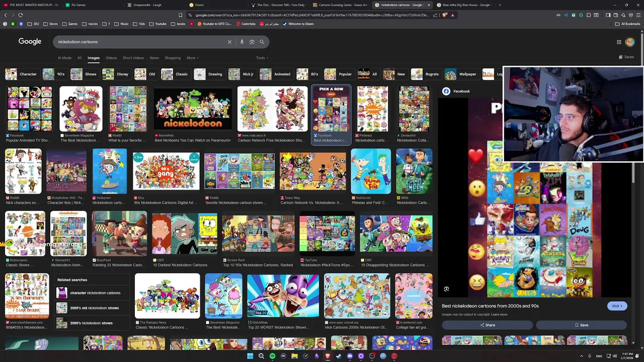Click the Facebook source icon in preview panel

(446, 91)
